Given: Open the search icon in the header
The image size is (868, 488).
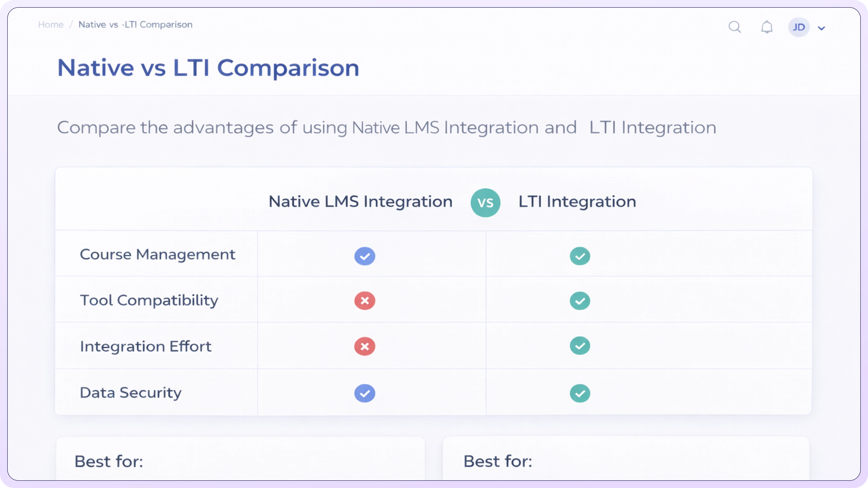Looking at the screenshot, I should click(735, 27).
